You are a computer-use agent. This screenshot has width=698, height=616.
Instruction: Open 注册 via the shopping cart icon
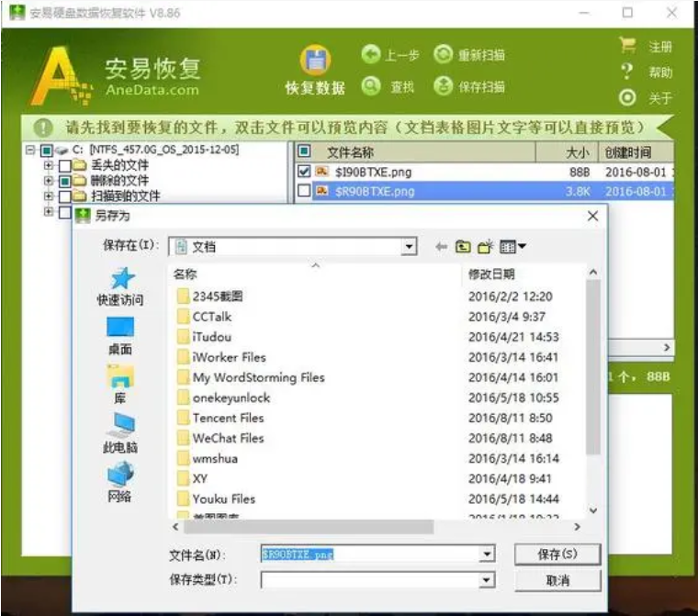point(627,45)
